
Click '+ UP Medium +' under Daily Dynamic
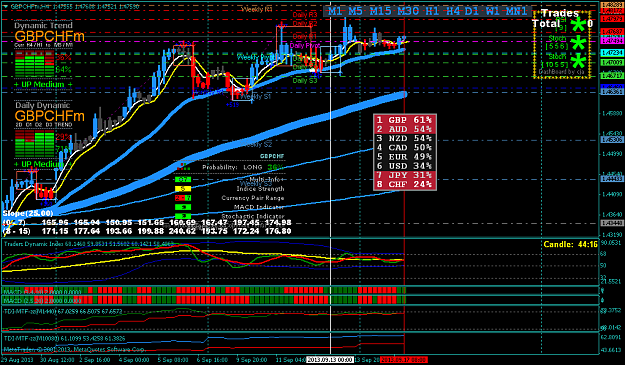[43, 164]
